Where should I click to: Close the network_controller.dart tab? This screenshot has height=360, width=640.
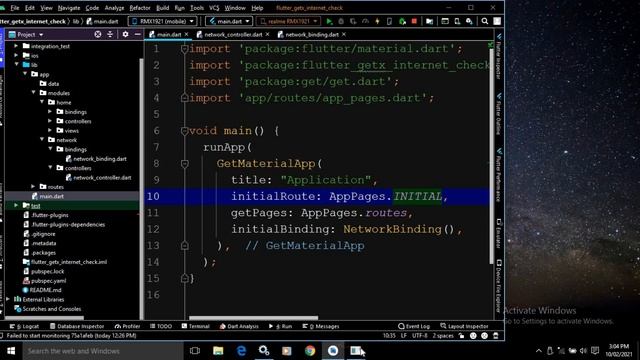(x=267, y=34)
